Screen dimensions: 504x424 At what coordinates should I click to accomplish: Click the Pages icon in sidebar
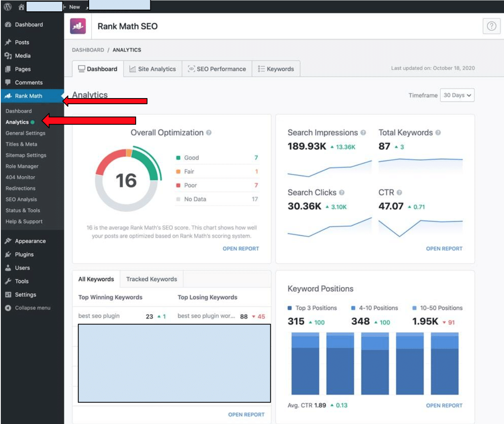click(x=8, y=69)
